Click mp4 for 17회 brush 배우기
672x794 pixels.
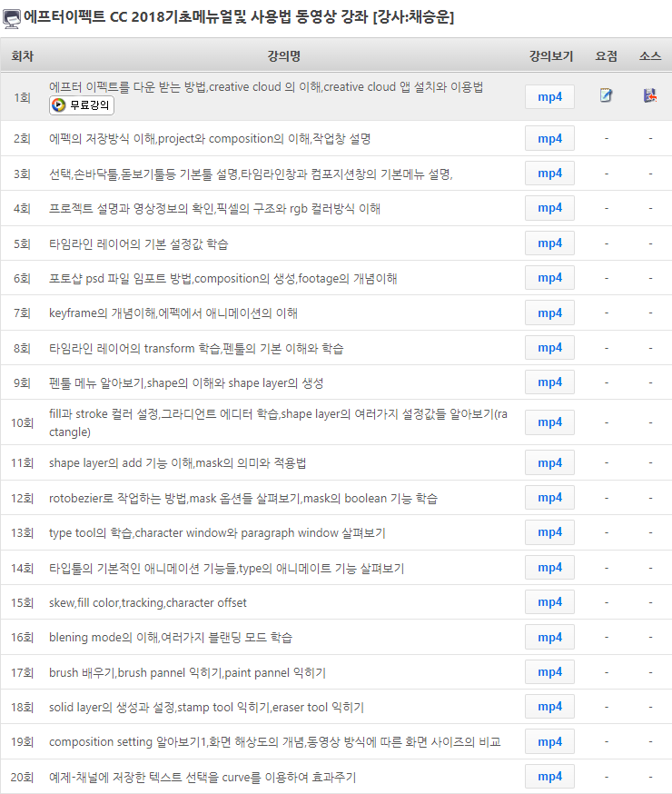[x=549, y=672]
